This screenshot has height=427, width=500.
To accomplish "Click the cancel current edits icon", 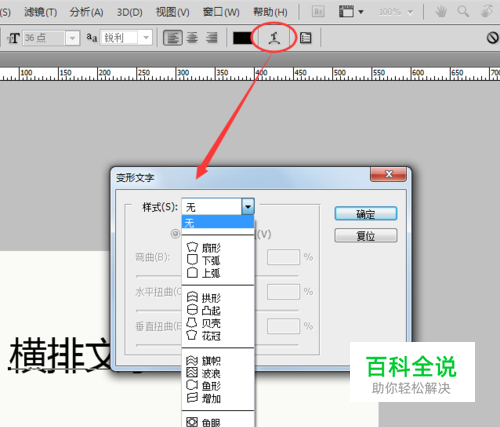I will tap(493, 38).
